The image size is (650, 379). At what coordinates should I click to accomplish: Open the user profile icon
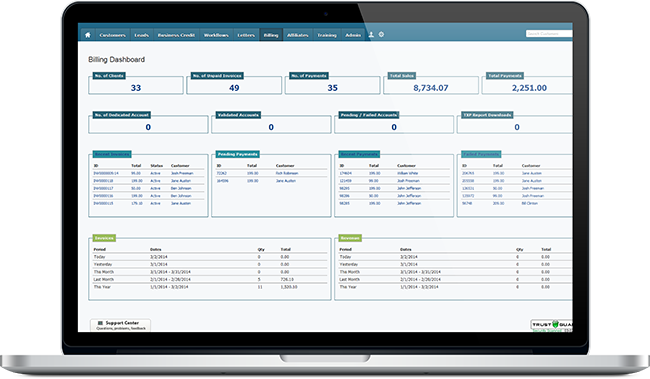371,35
